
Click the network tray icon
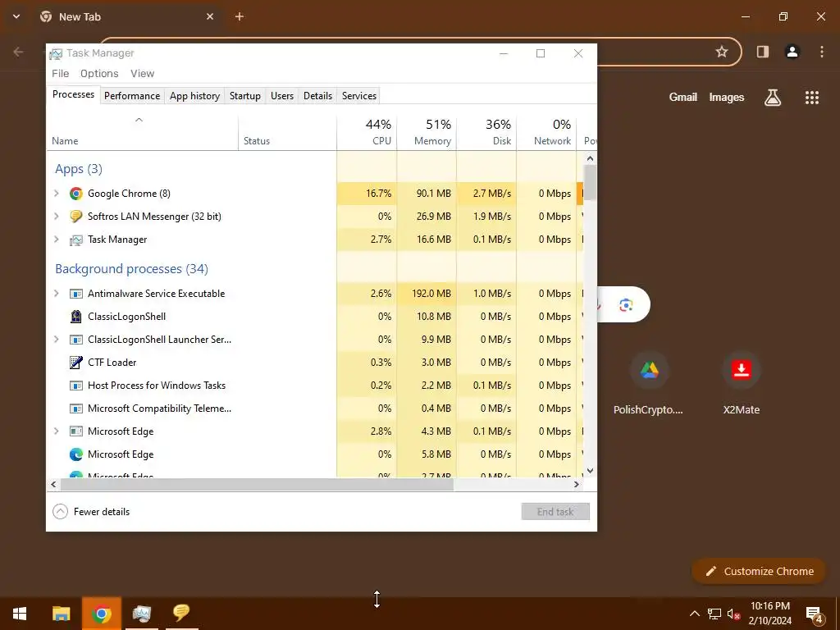coord(714,614)
